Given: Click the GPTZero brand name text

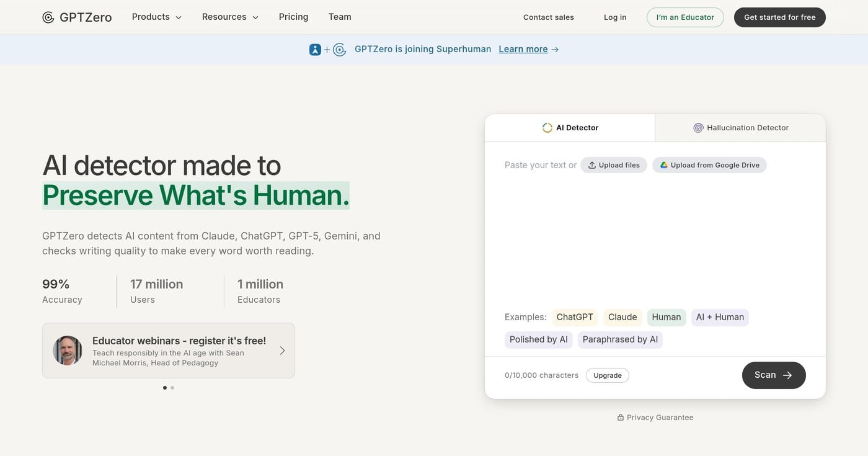Looking at the screenshot, I should coord(86,17).
